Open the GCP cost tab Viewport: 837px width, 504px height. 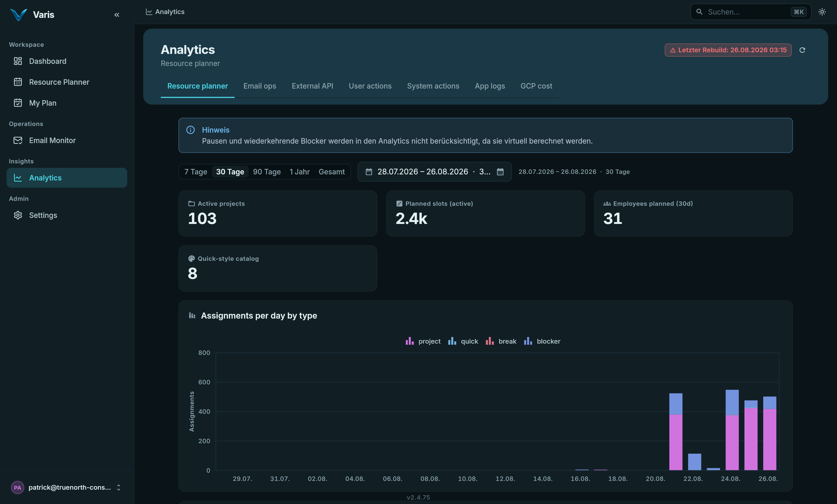click(x=536, y=86)
